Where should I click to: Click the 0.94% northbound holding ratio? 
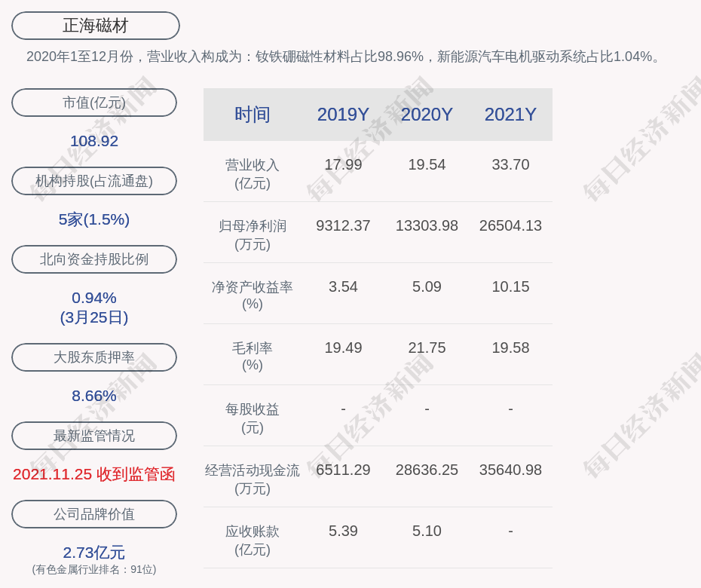click(94, 297)
